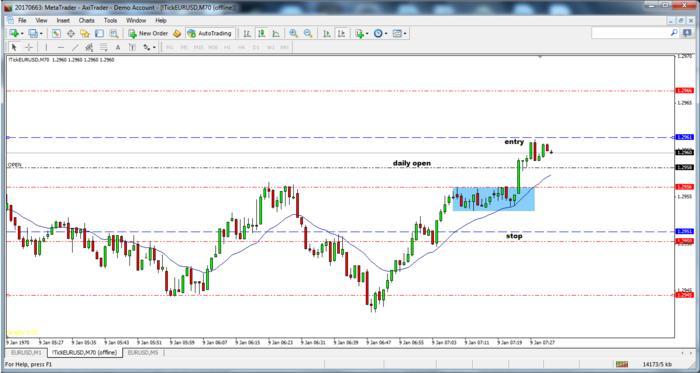The image size is (700, 373).
Task: Zoom out on the chart
Action: [x=308, y=33]
